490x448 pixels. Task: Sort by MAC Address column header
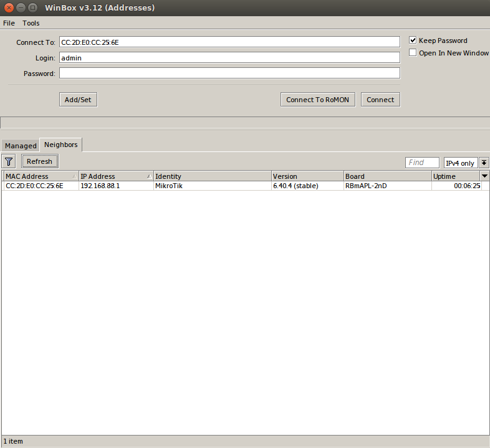(41, 176)
